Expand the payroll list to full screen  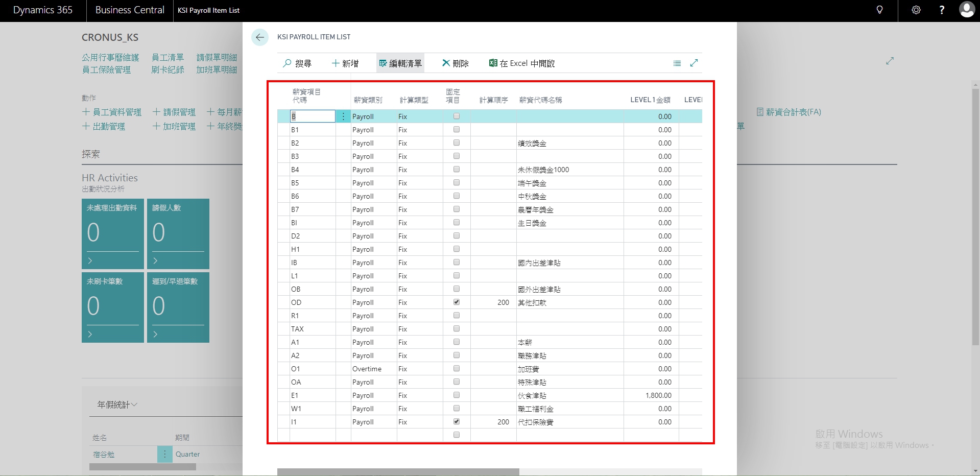[x=694, y=63]
